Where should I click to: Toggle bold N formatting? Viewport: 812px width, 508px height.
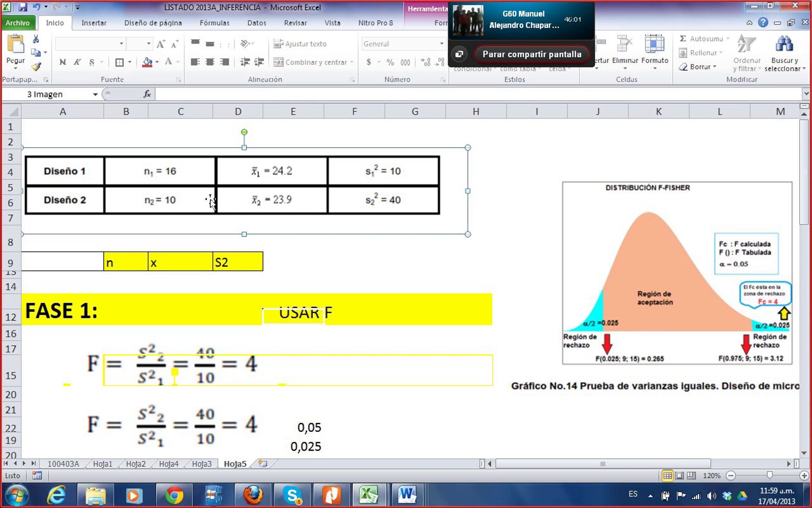pyautogui.click(x=63, y=62)
